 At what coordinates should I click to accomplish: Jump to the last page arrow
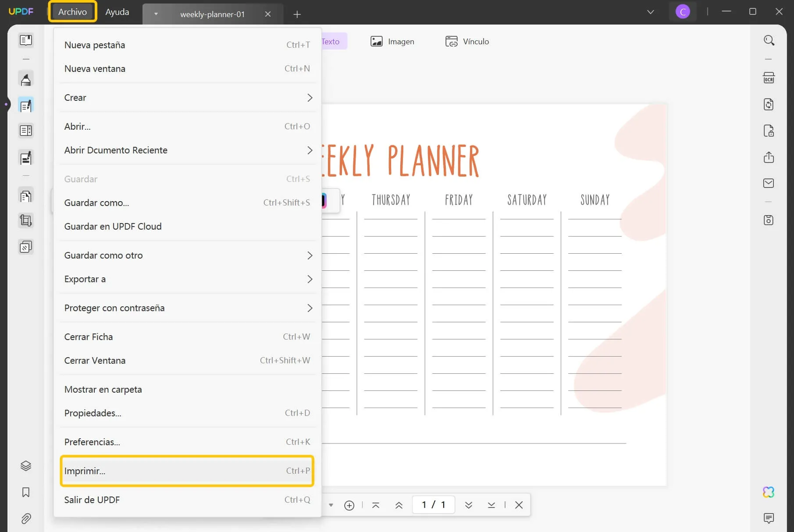(491, 505)
